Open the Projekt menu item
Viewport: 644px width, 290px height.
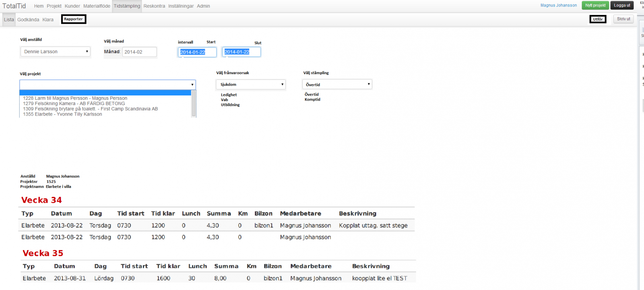(54, 6)
